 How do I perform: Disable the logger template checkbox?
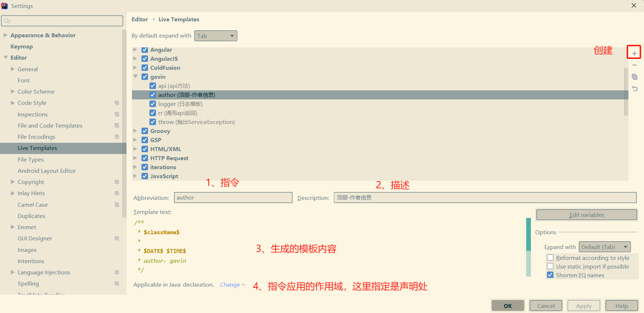tap(153, 104)
